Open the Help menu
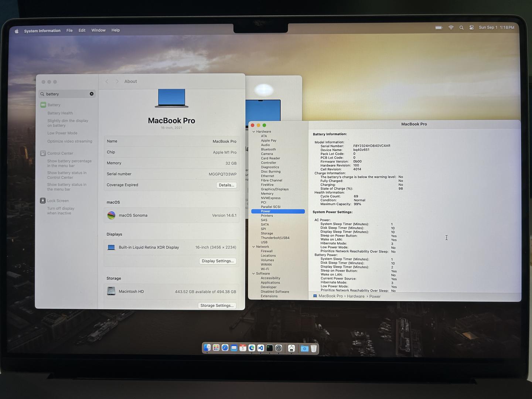 coord(116,30)
